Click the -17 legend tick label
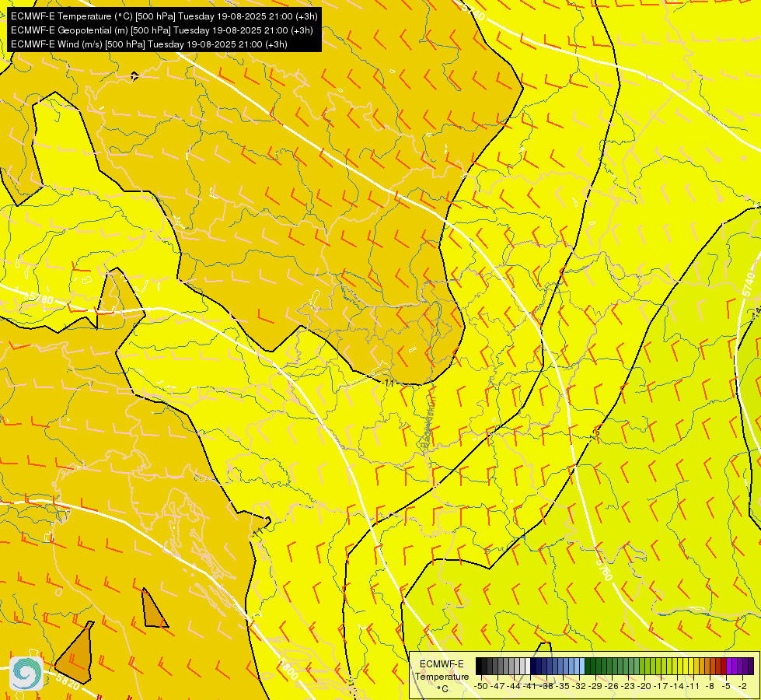The image size is (761, 700). tap(661, 687)
